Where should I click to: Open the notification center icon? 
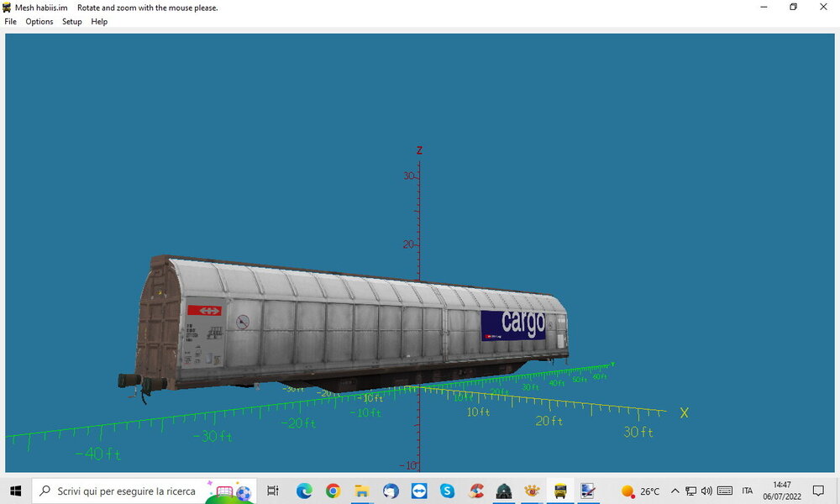click(818, 491)
